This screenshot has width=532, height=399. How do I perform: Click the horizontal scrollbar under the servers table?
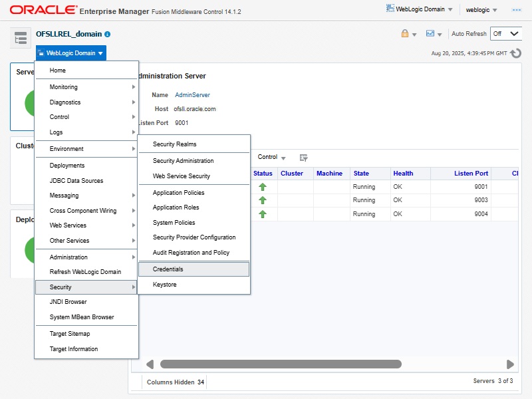280,364
